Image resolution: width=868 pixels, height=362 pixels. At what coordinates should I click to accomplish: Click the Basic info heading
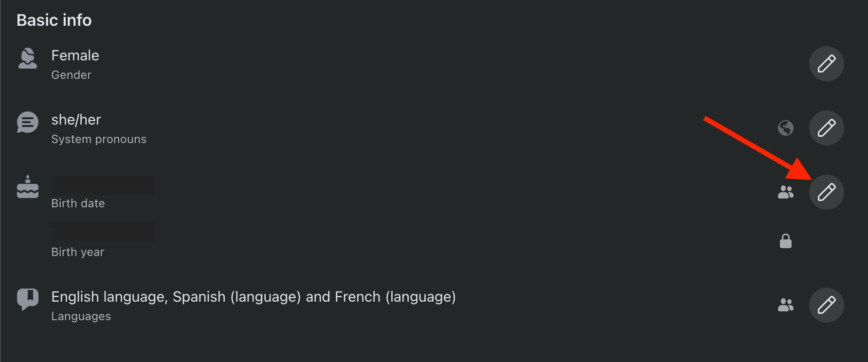click(x=54, y=20)
